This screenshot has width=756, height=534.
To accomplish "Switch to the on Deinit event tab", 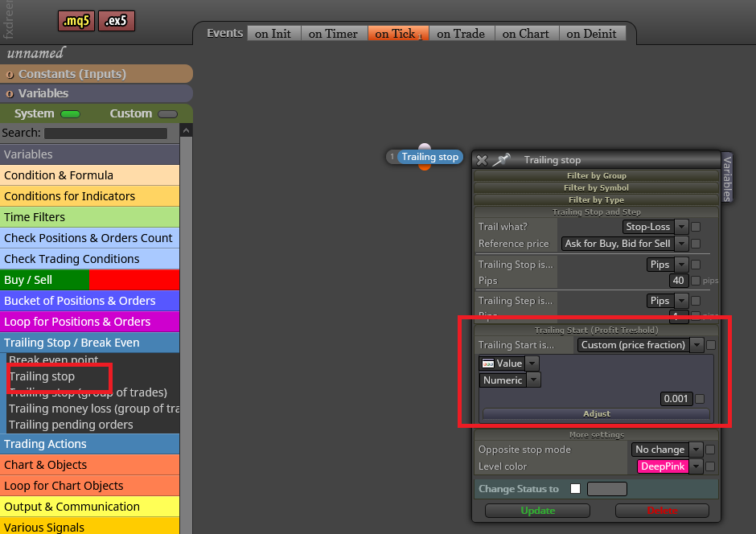I will [x=592, y=34].
